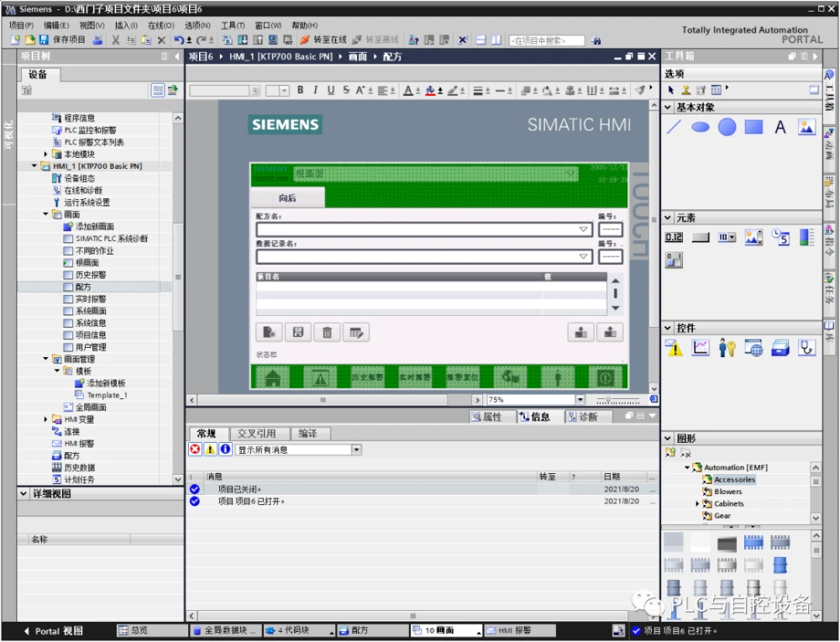Collapse the 基本对象 toolbox section
Screen dimensions: 840x642
668,108
